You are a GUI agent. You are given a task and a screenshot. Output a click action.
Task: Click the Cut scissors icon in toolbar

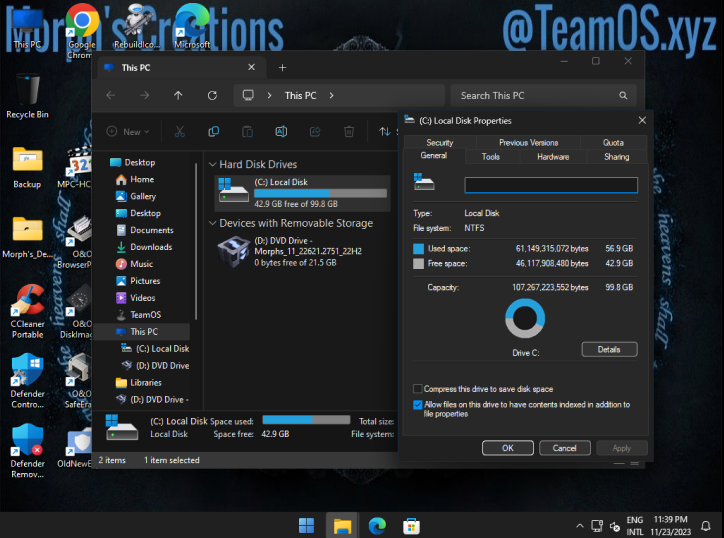[x=180, y=132]
